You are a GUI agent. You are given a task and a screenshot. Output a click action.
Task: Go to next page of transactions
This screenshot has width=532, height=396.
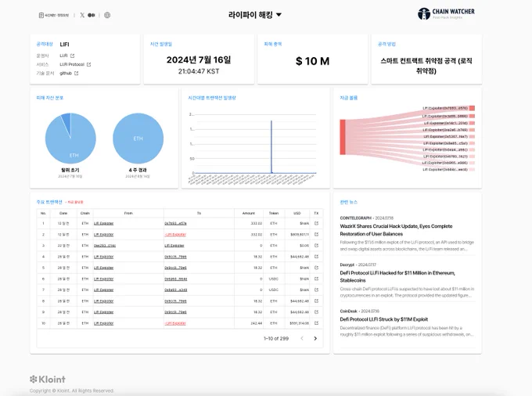pos(315,338)
